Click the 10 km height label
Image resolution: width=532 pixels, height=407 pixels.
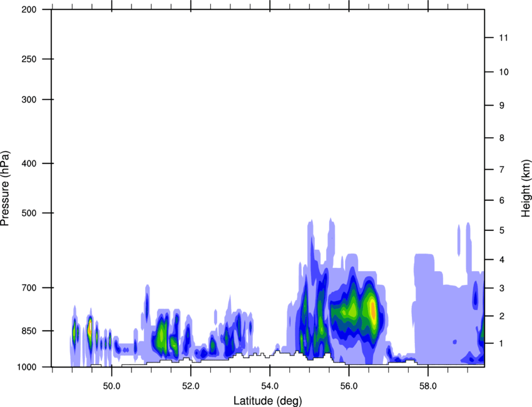[x=504, y=72]
